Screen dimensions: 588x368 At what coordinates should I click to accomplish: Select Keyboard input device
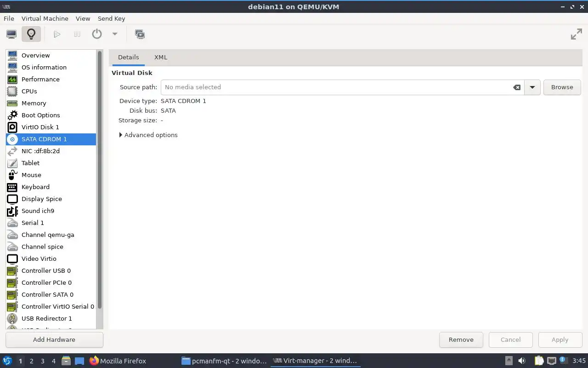coord(51,187)
